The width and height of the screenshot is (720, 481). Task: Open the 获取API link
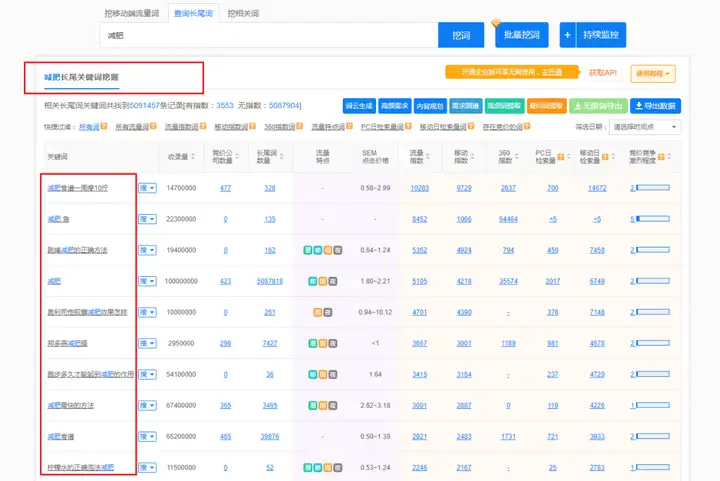coord(604,73)
